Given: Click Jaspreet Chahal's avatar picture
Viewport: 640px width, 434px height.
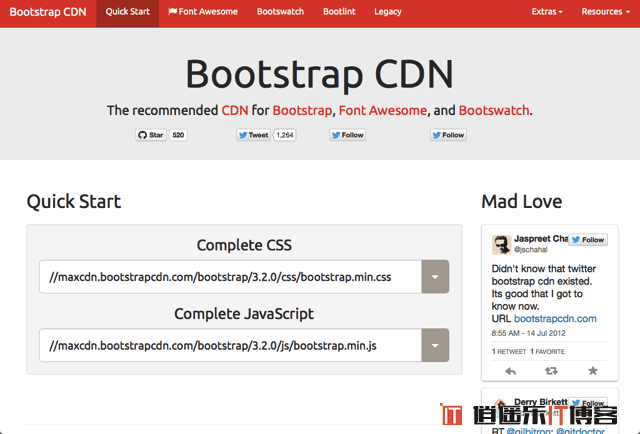Looking at the screenshot, I should (501, 245).
